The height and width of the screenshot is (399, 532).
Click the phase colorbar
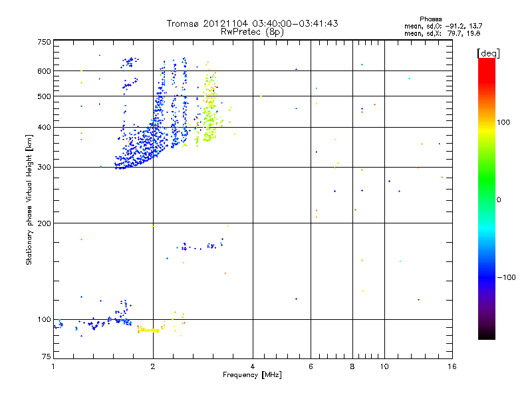[x=487, y=198]
